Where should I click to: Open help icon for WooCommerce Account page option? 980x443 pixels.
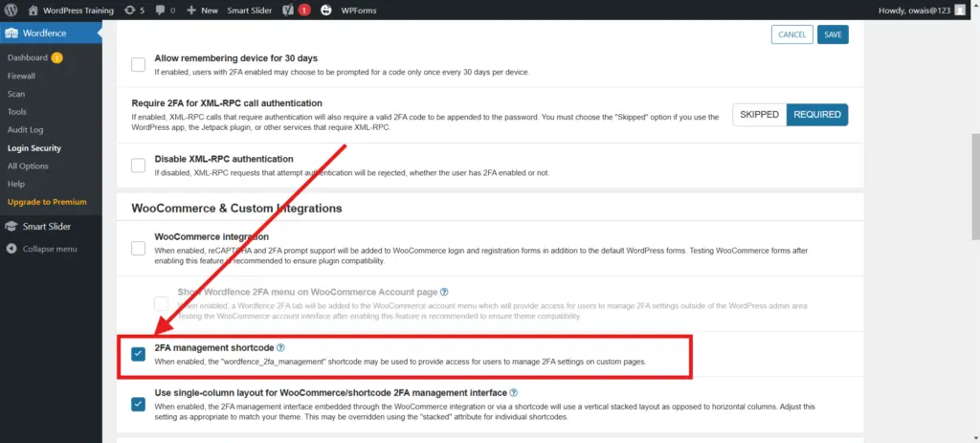click(444, 292)
